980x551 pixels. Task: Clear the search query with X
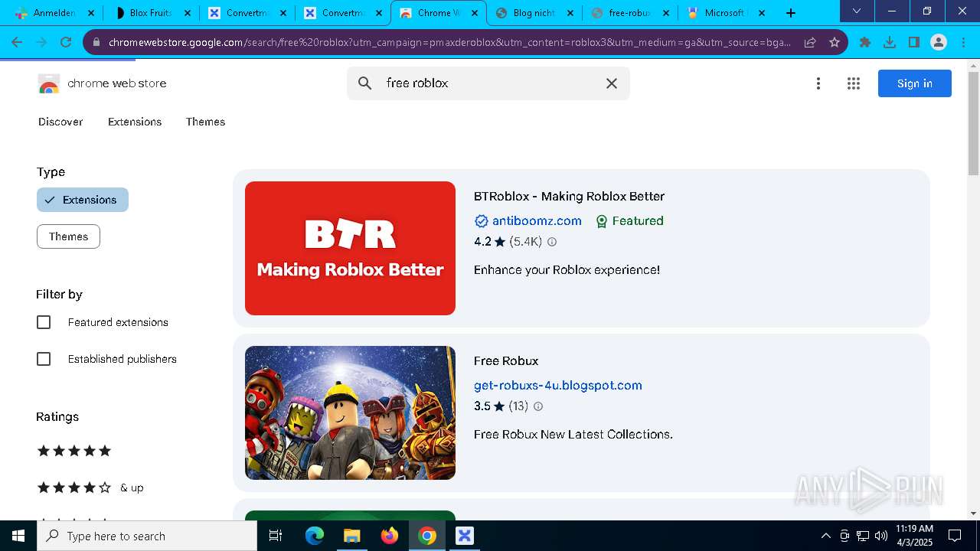(611, 83)
